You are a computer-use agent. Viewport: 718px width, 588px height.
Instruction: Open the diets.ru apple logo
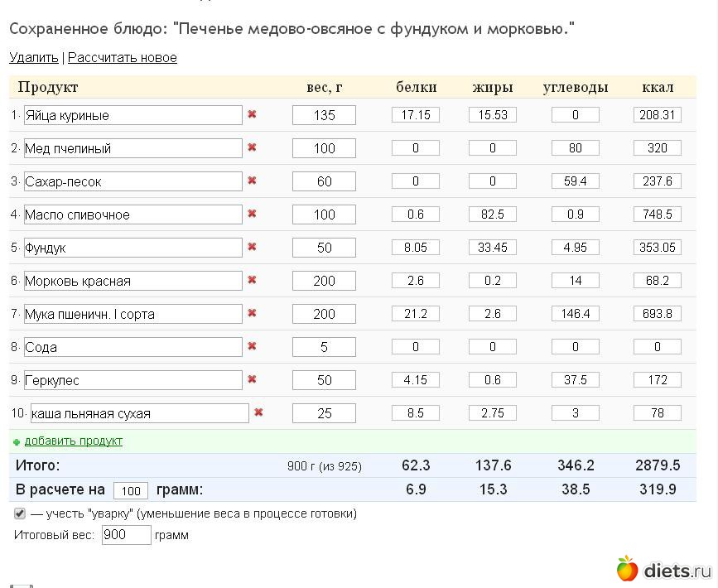(628, 569)
